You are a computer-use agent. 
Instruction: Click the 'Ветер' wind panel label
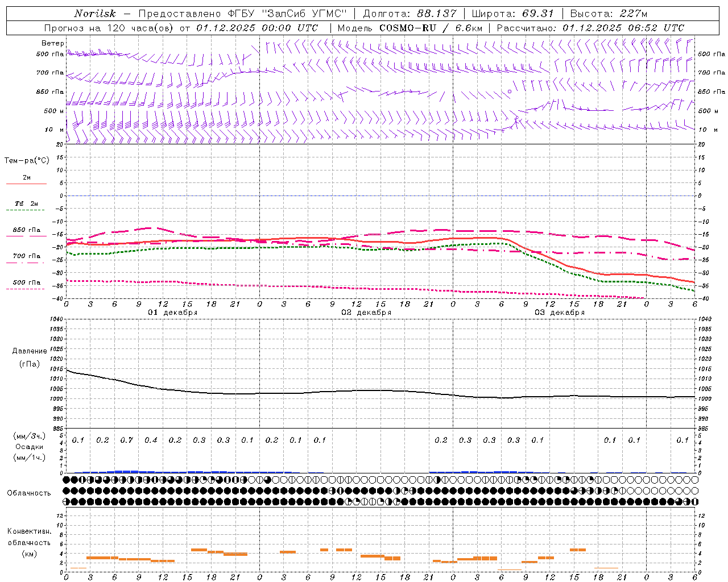pos(53,43)
